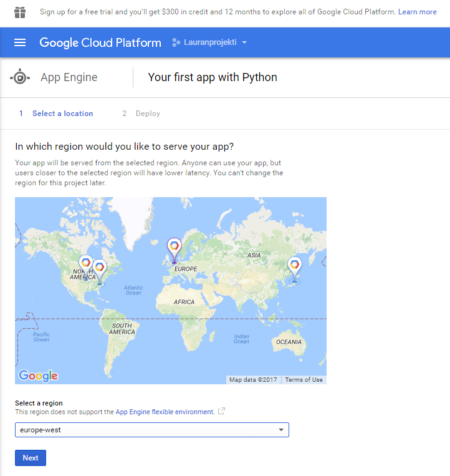450x476 pixels.
Task: Click the Google Cloud Platform title
Action: click(100, 43)
